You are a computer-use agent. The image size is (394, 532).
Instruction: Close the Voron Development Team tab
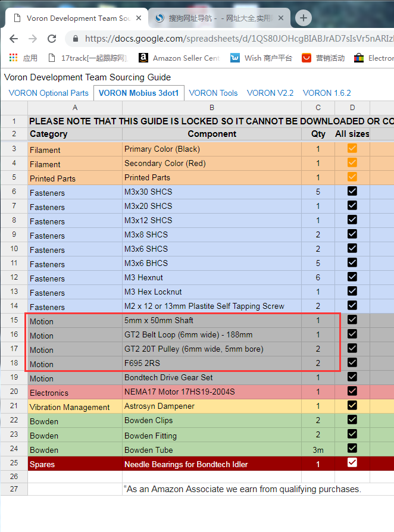[138, 18]
